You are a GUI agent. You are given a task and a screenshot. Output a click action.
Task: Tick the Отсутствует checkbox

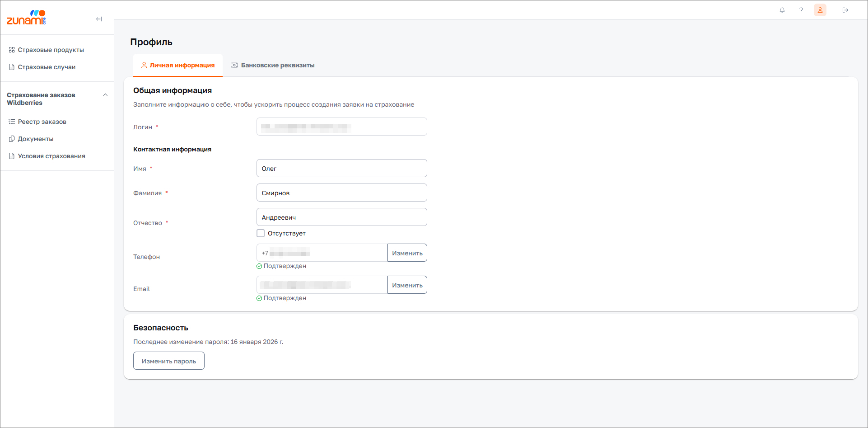261,233
